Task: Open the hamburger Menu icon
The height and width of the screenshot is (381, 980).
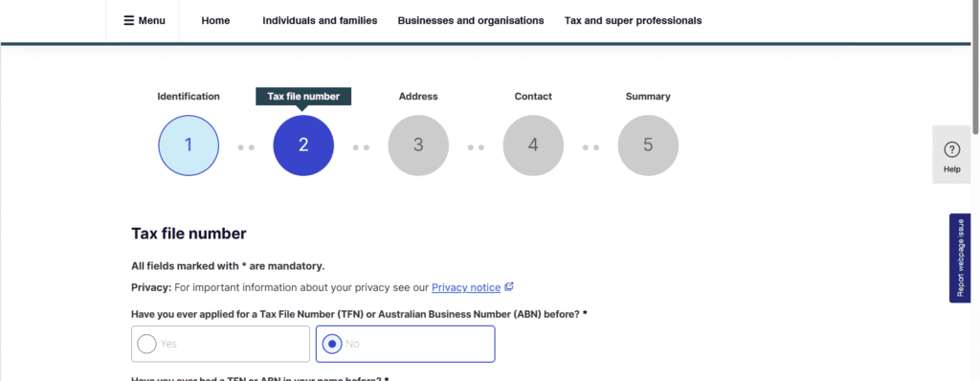Action: [129, 21]
